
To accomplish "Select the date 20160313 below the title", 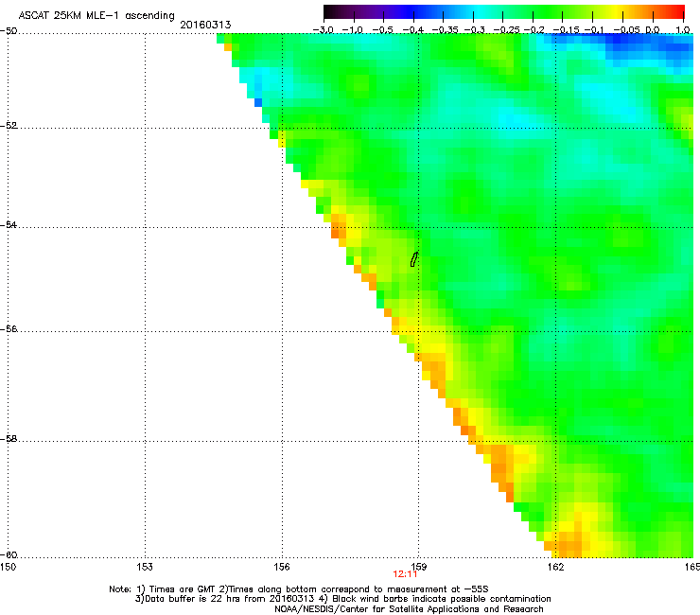I will click(205, 25).
